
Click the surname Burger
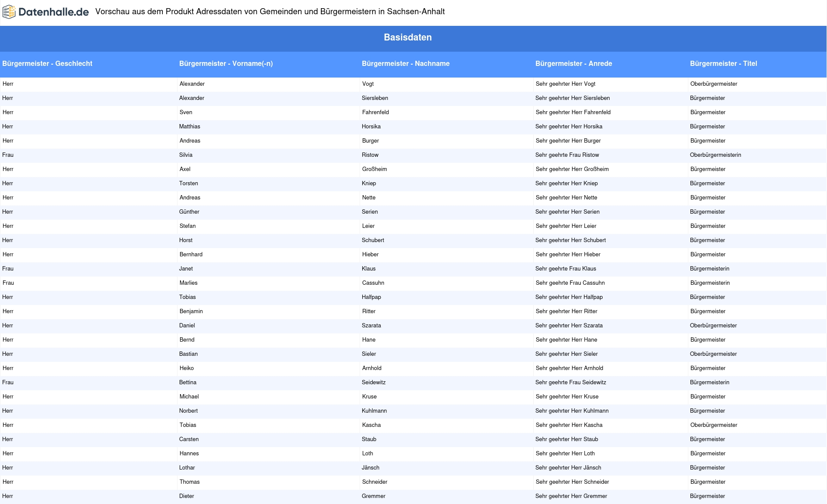click(x=370, y=141)
